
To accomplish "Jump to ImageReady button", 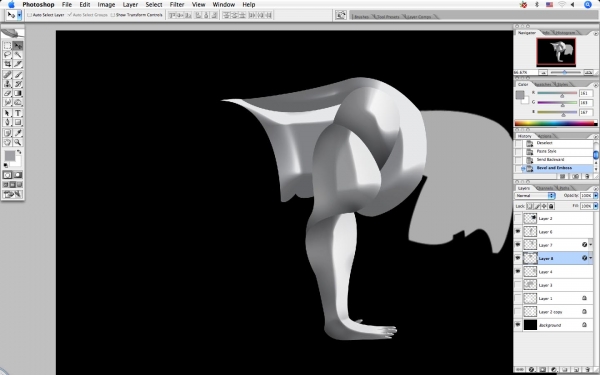I will [13, 194].
